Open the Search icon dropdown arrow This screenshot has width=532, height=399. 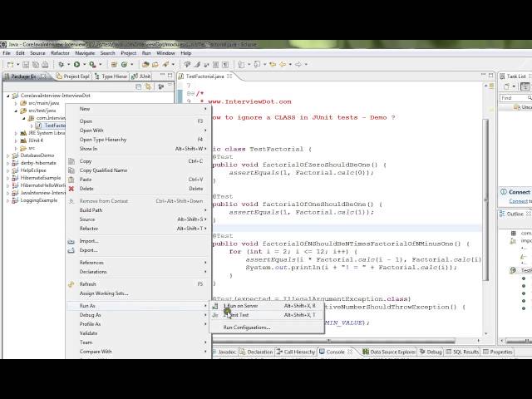point(173,65)
